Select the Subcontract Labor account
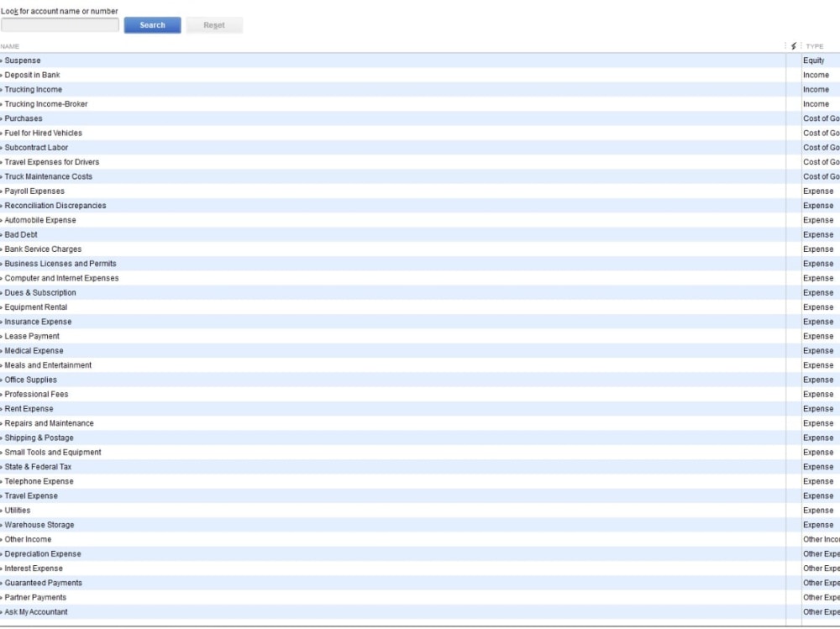The height and width of the screenshot is (629, 840). pos(36,147)
